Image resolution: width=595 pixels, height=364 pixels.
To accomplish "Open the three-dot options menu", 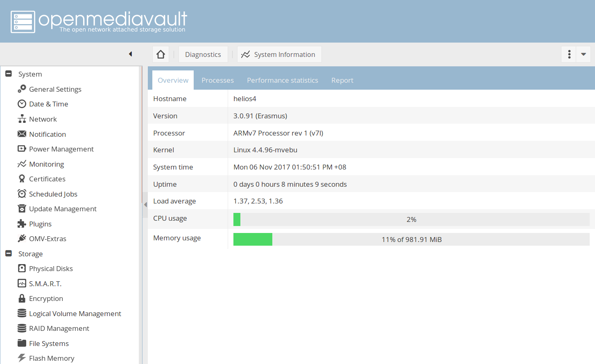I will (569, 54).
